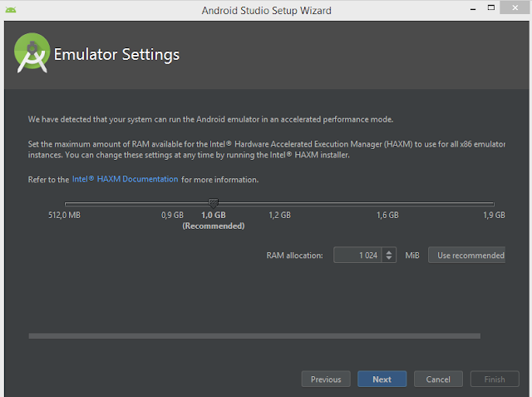Increase RAM allocation with up arrow
Image resolution: width=532 pixels, height=397 pixels.
pos(389,251)
